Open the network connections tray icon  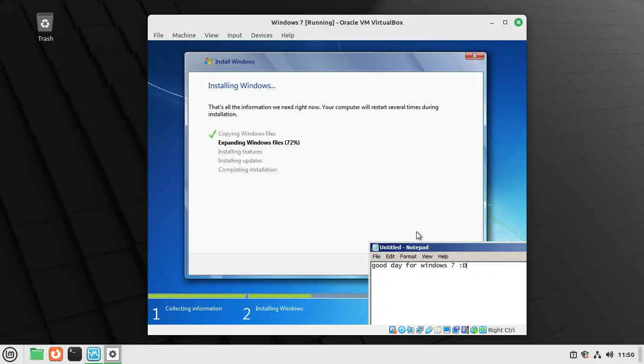coord(597,355)
